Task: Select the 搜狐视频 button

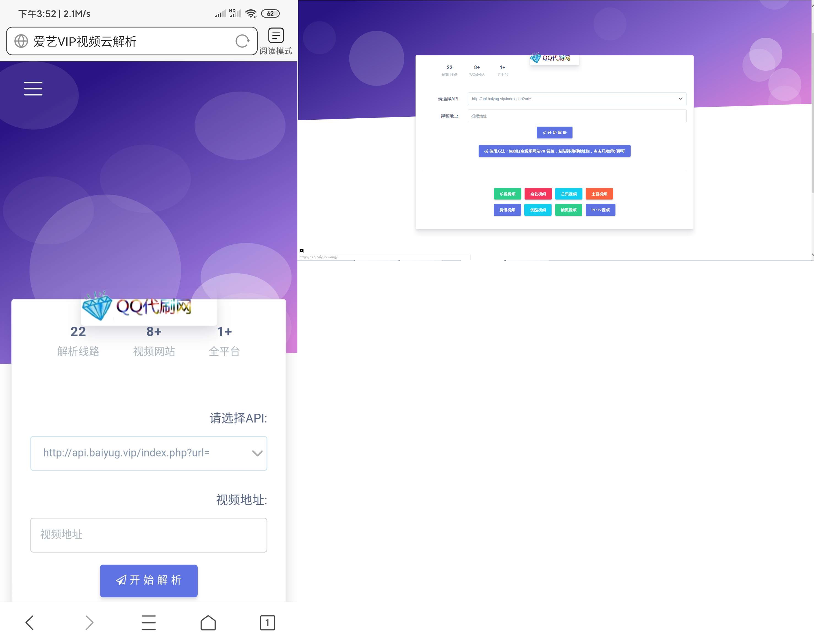Action: tap(568, 210)
